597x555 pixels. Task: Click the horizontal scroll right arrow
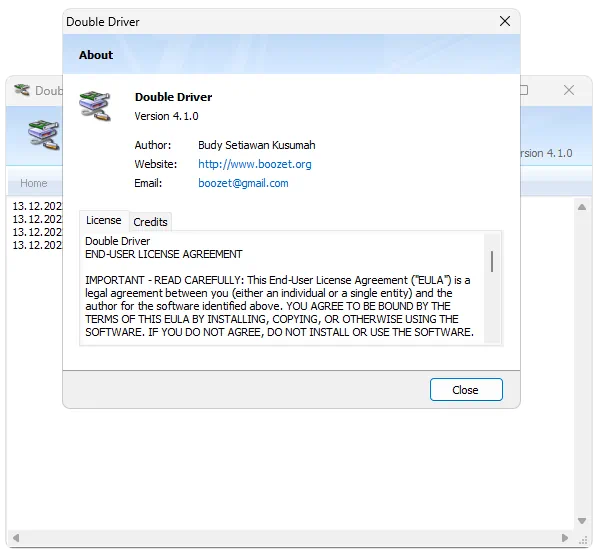[565, 538]
